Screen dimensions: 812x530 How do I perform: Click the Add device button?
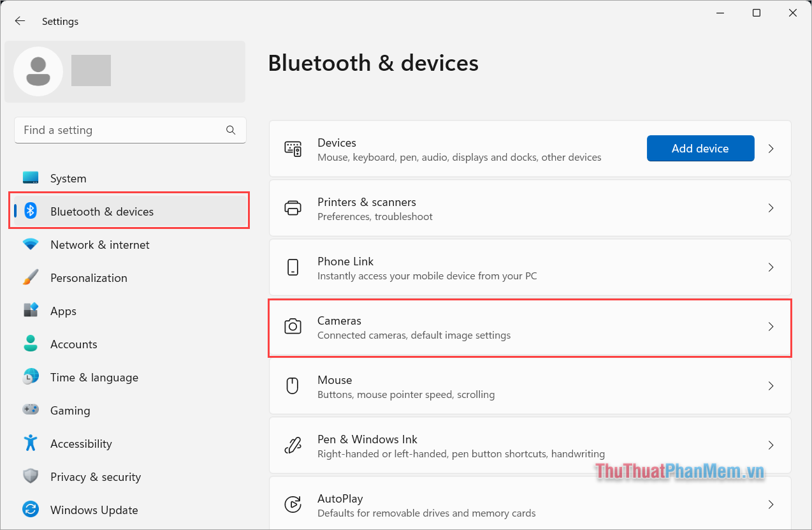(x=700, y=148)
